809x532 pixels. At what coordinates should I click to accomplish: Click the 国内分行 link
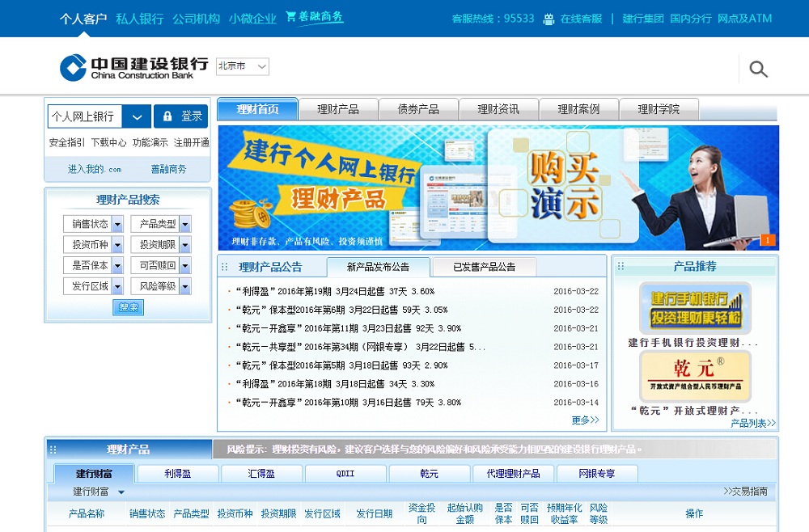click(x=690, y=19)
